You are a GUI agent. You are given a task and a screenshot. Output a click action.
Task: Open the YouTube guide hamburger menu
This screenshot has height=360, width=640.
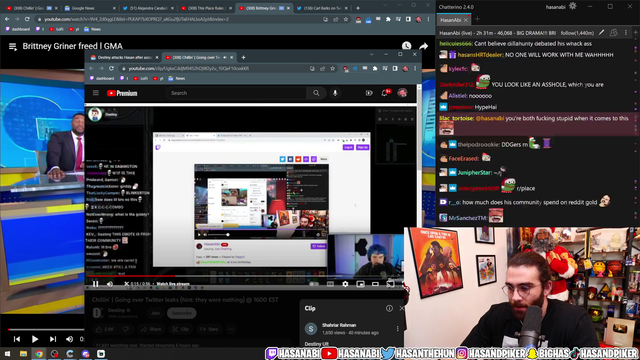pos(96,93)
